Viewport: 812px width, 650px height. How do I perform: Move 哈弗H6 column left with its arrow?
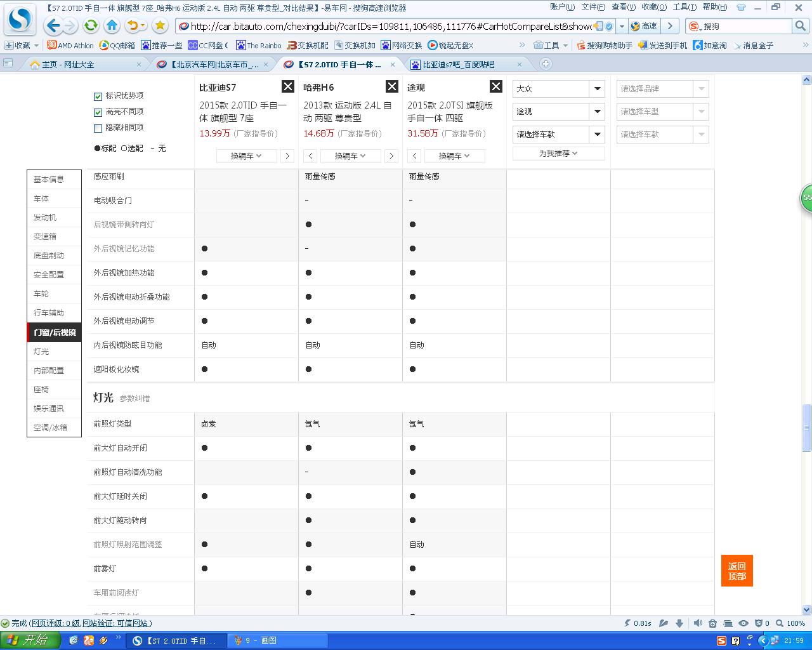(x=310, y=156)
